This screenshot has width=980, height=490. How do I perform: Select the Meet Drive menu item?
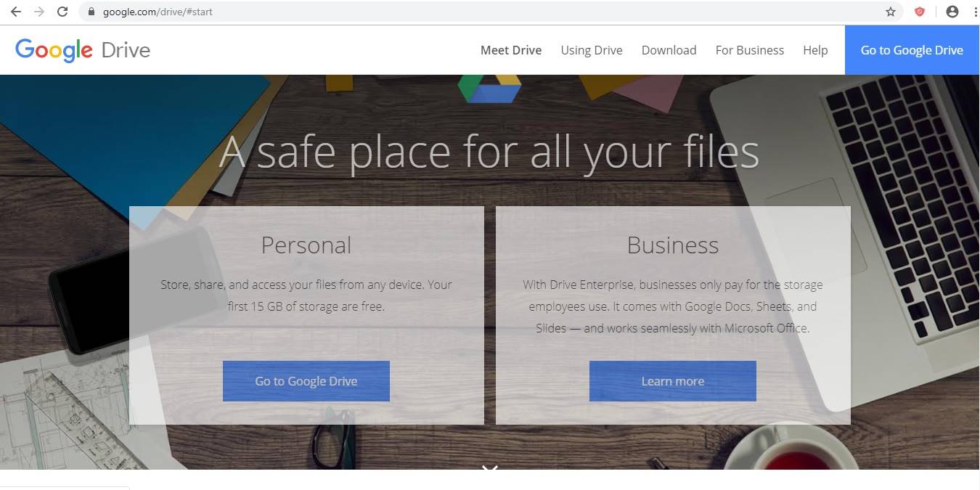click(511, 49)
